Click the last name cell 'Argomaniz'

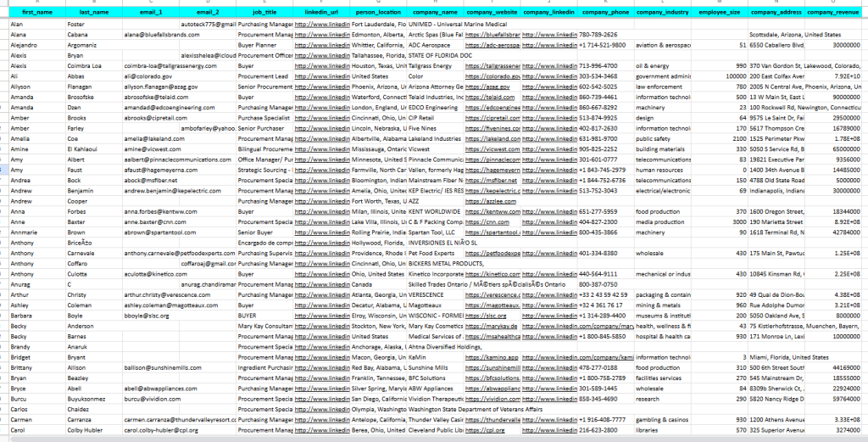93,46
